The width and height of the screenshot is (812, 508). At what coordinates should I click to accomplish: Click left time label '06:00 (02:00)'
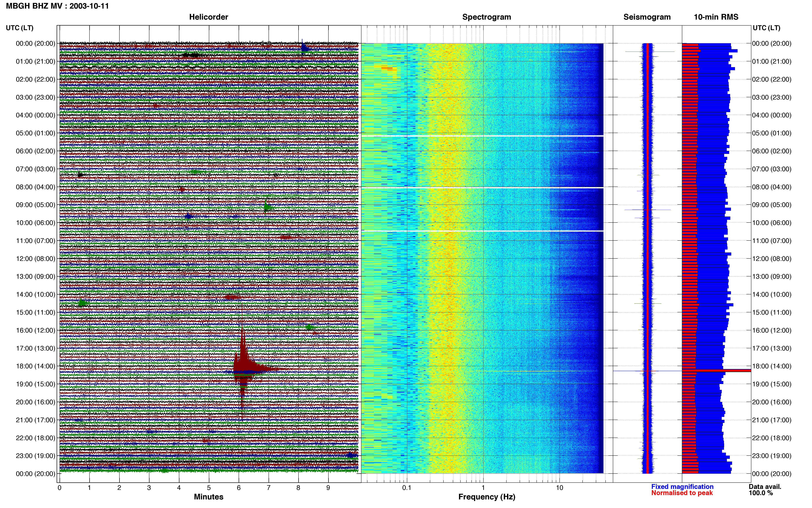click(x=36, y=151)
